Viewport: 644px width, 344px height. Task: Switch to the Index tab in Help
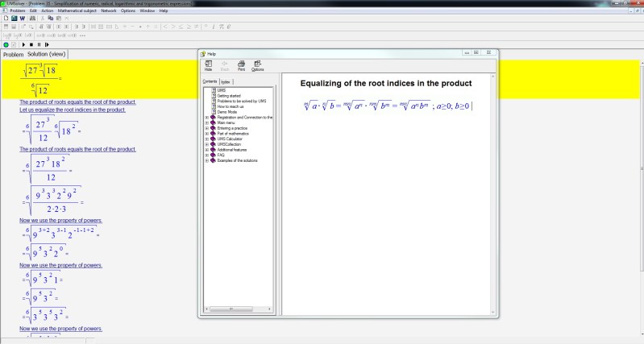tap(226, 81)
